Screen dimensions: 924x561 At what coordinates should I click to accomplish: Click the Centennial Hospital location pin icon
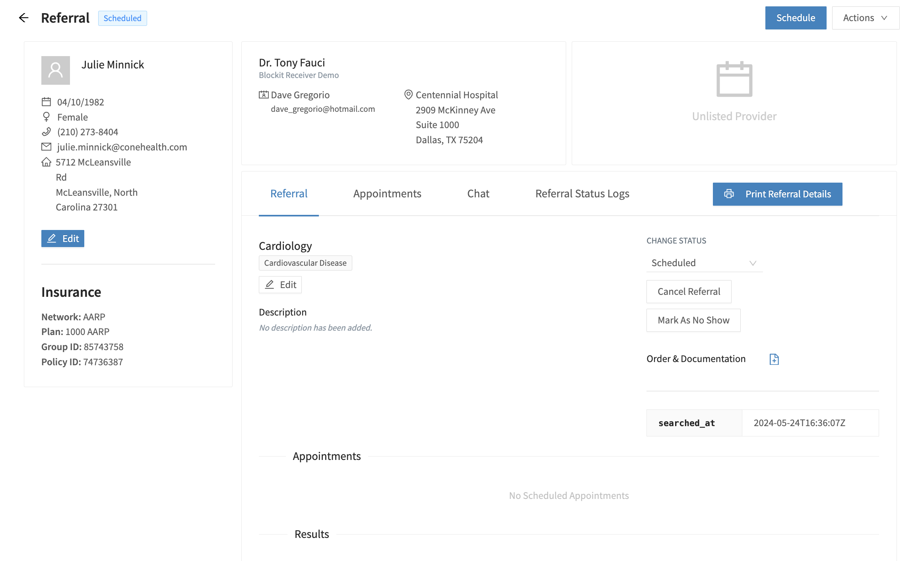point(408,95)
